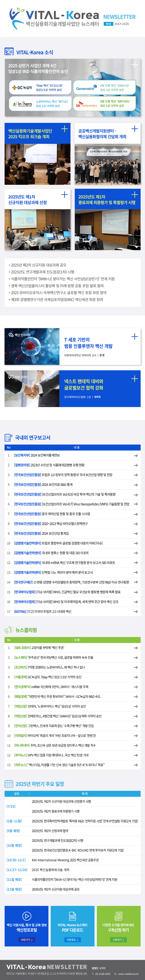This screenshot has height=980, width=145.
Task: View 킥오프 워크숍 photo thumbnail
Action: (38, 164)
